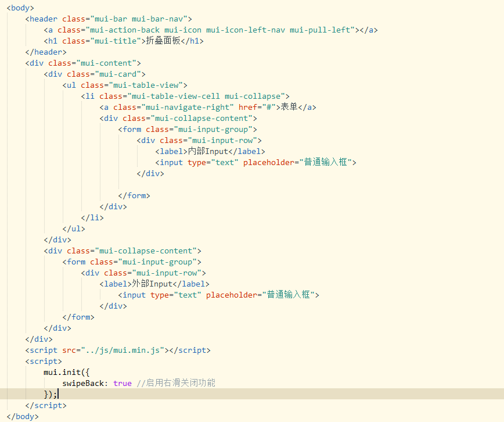
Task: Click the highlighted }); line
Action: pos(252,394)
